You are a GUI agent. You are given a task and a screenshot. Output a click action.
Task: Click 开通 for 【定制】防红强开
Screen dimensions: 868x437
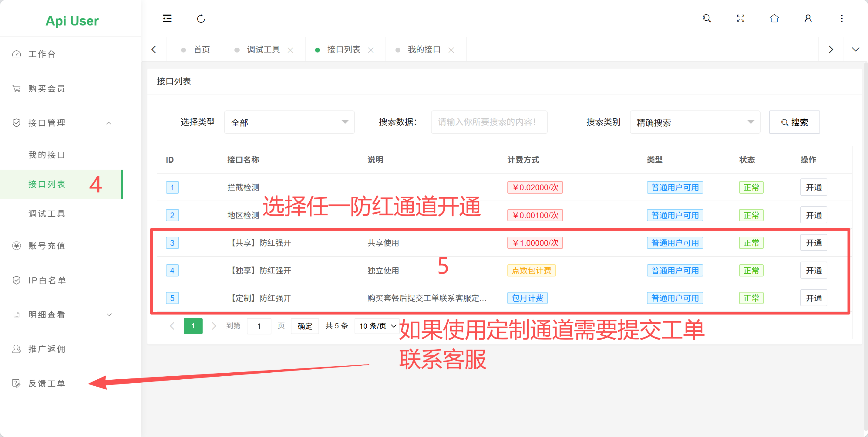(x=813, y=298)
